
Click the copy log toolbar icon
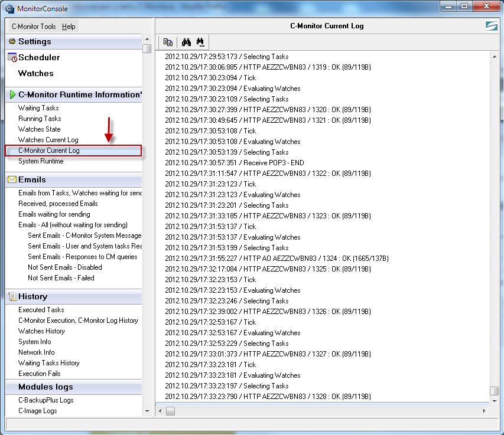[168, 42]
